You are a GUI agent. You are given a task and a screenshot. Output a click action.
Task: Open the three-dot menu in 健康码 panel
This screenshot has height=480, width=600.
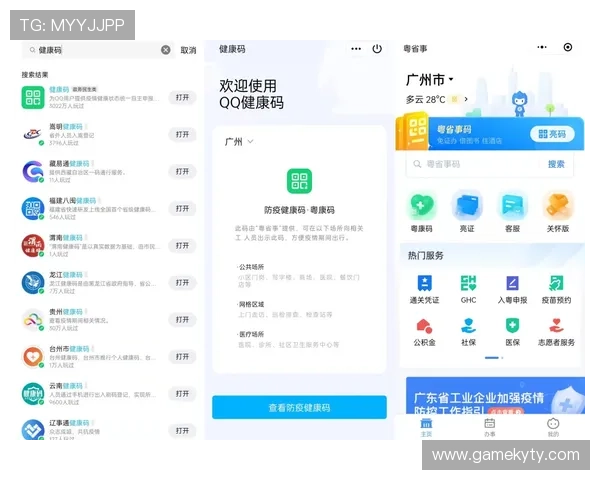pos(356,49)
